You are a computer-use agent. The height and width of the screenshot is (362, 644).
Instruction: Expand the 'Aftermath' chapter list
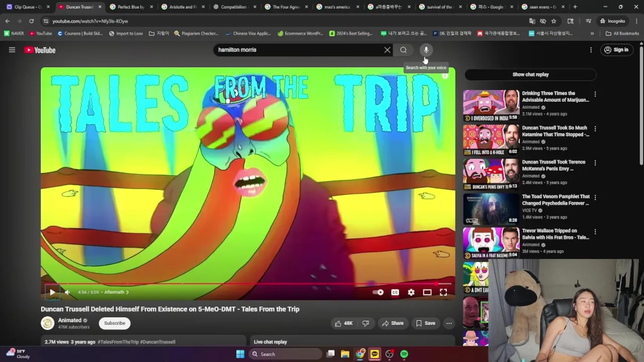tap(116, 292)
